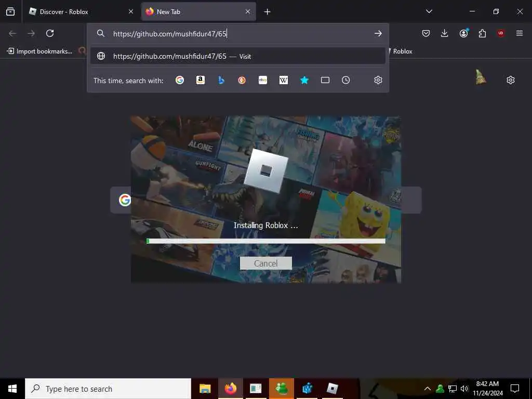532x399 pixels.
Task: Open Firefox from the taskbar
Action: (230, 389)
